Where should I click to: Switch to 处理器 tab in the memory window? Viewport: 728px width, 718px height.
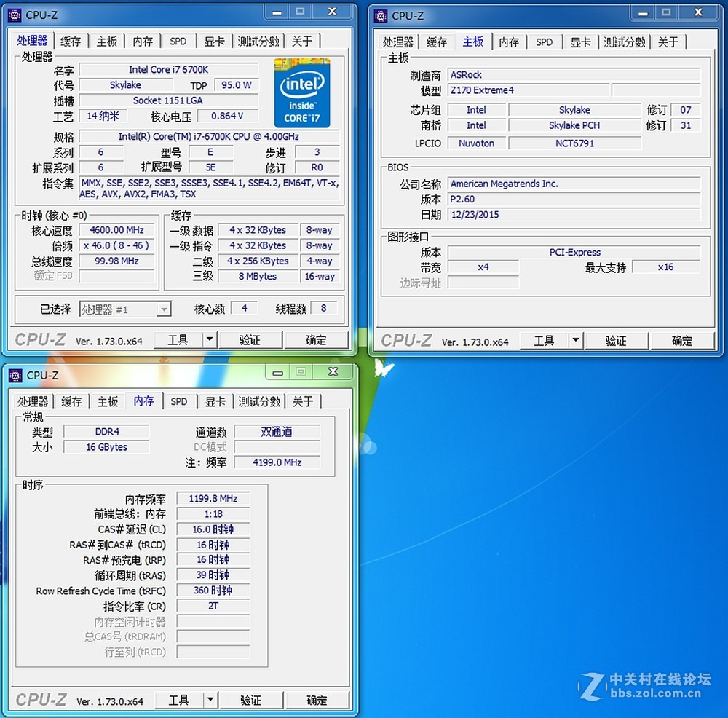(x=33, y=401)
